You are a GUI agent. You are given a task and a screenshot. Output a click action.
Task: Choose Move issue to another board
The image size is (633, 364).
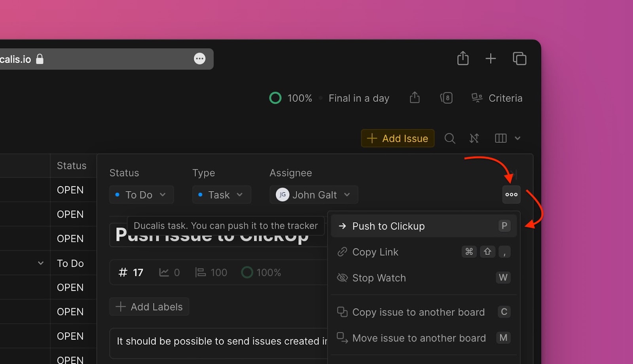pyautogui.click(x=419, y=337)
